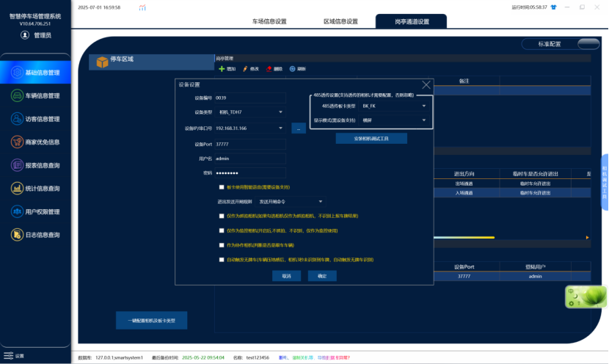This screenshot has width=609, height=364.
Task: Click the 管理员 user avatar icon
Action: tap(25, 35)
